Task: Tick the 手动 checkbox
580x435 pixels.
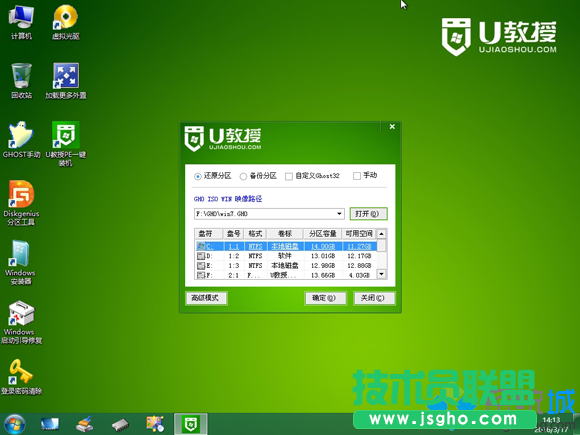Action: [357, 176]
